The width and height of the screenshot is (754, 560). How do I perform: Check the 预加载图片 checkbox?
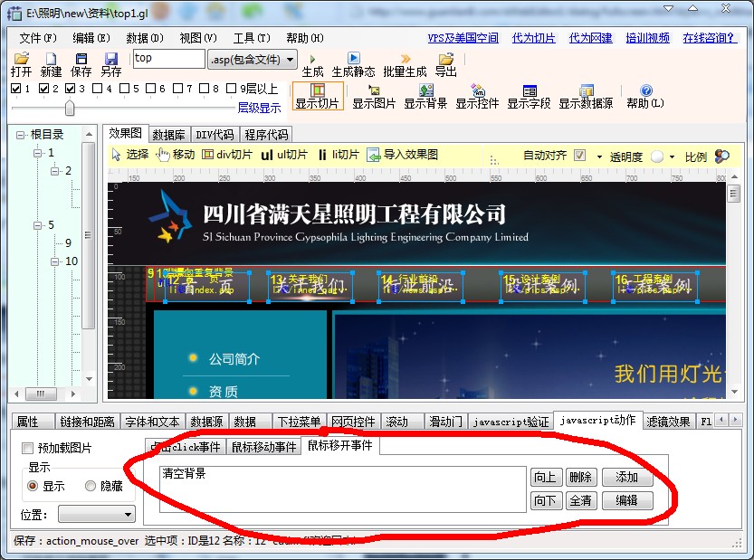coord(27,449)
